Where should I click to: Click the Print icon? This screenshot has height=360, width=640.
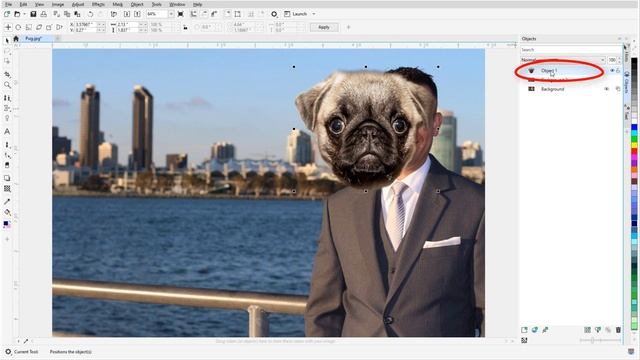click(43, 14)
